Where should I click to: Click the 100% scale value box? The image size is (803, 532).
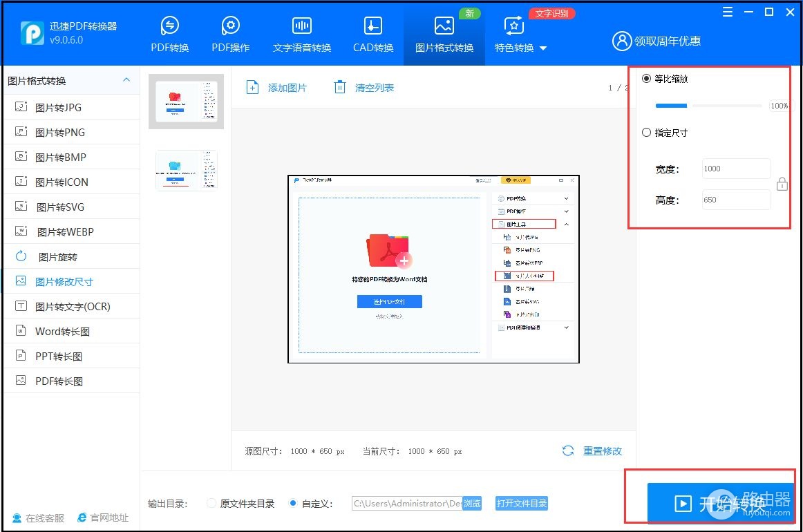pos(779,106)
